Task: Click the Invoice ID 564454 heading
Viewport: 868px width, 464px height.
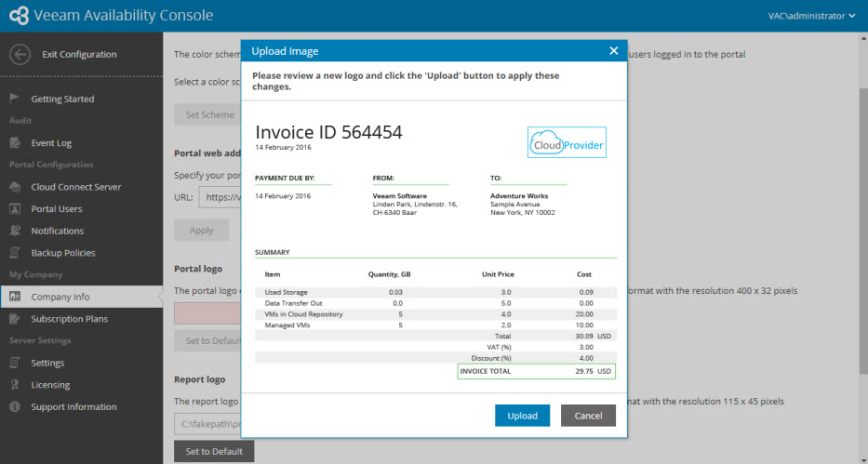Action: (328, 132)
